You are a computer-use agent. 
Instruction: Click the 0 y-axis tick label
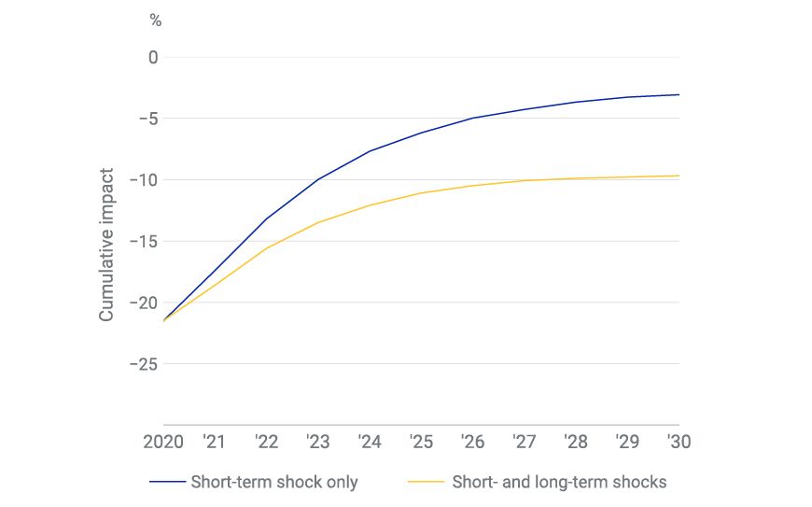[x=153, y=58]
